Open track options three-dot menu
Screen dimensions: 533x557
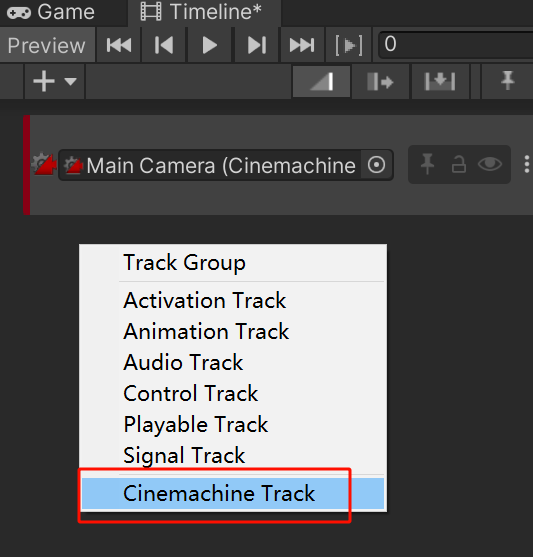pos(527,164)
